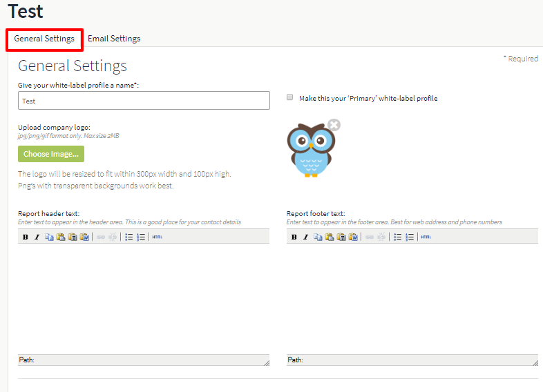Click inside the report footer text area
The image size is (543, 392).
(x=412, y=299)
